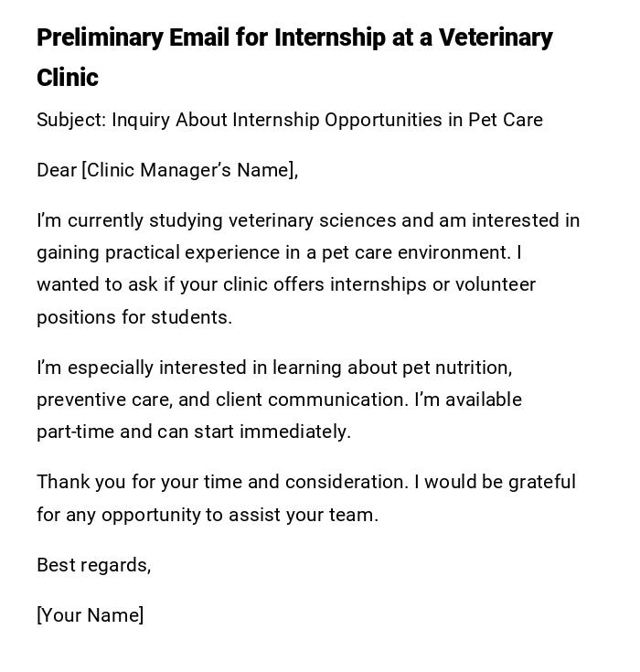640x672 pixels.
Task: Click the line 'for any opportunity to assist'
Action: point(207,515)
